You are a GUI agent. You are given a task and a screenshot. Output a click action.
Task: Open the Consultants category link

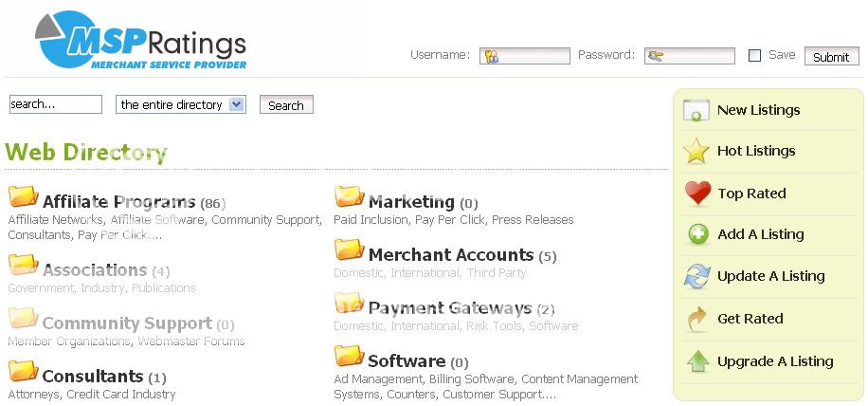pyautogui.click(x=93, y=377)
